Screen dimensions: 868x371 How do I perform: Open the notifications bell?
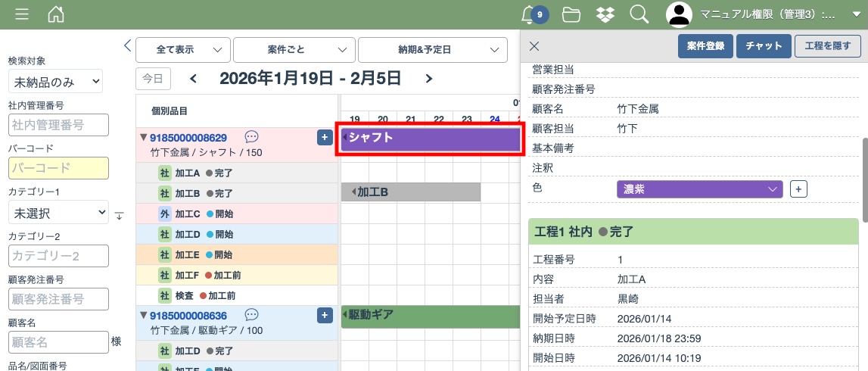pyautogui.click(x=529, y=14)
